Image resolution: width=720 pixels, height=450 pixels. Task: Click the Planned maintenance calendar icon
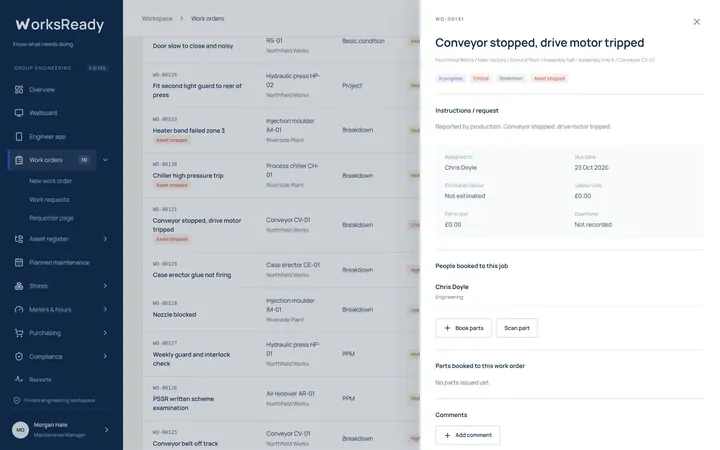pos(19,262)
